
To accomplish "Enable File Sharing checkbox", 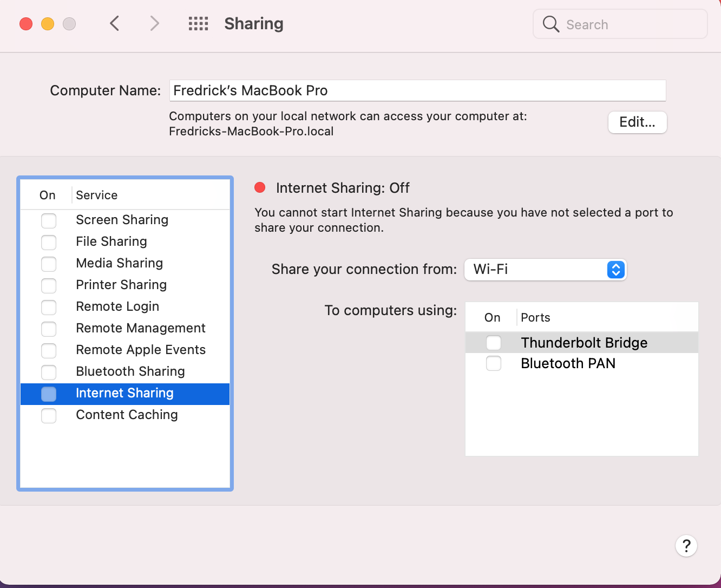I will pyautogui.click(x=49, y=242).
